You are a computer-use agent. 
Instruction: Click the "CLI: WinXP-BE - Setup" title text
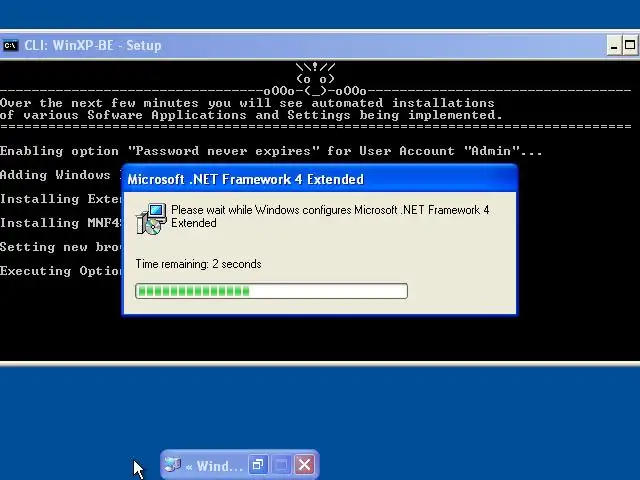click(x=93, y=45)
